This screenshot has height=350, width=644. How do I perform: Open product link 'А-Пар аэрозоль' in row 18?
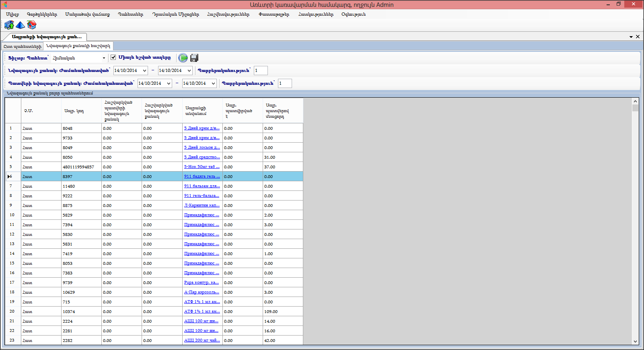tap(202, 292)
